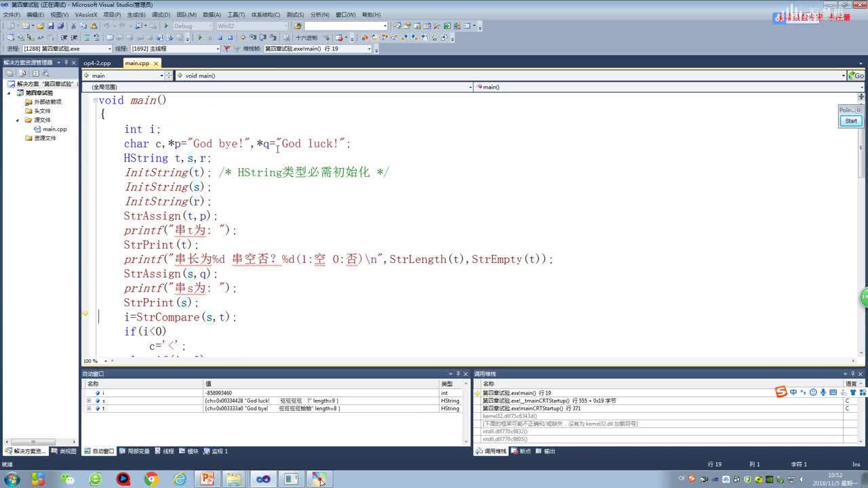Screen dimensions: 868x488
Task: Close the Autos window panel
Action: tap(467, 373)
